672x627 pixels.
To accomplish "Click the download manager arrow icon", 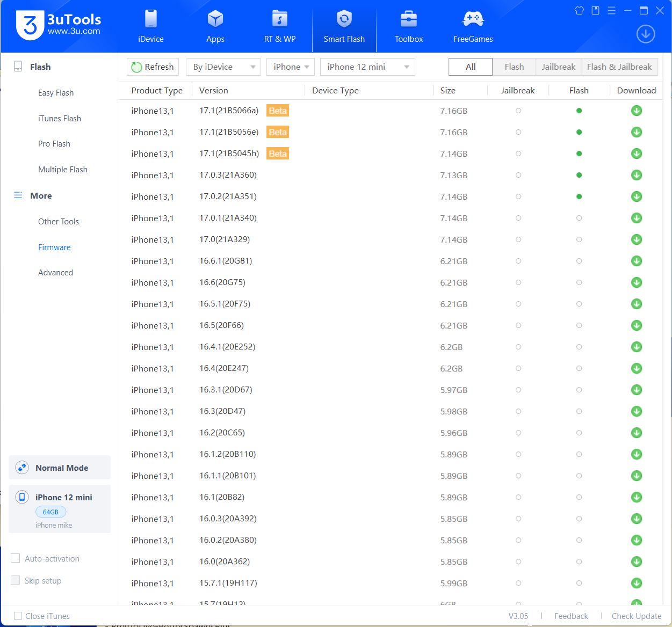I will pyautogui.click(x=646, y=34).
